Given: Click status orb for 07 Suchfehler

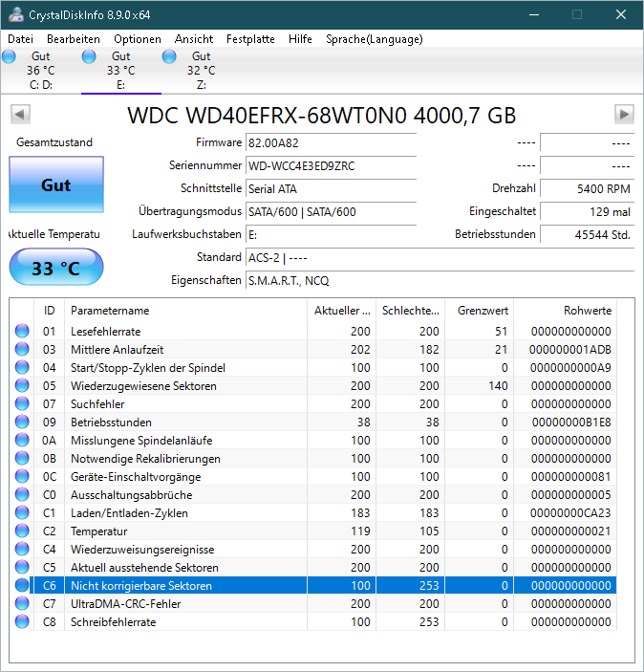Looking at the screenshot, I should coord(22,403).
